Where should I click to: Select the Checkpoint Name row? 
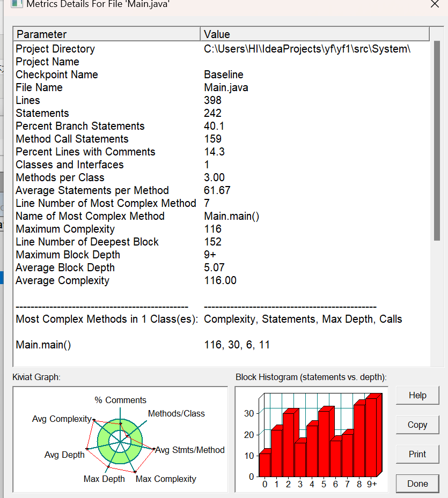[221, 75]
